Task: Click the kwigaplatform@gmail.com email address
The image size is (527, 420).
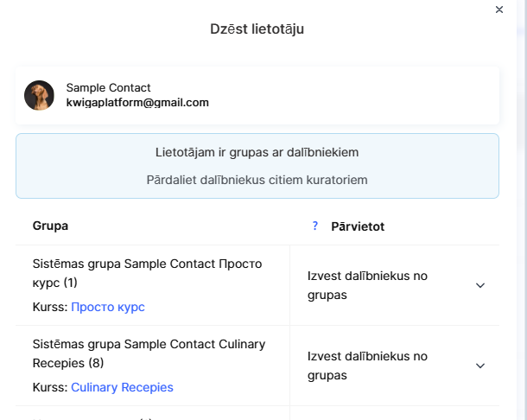Action: (137, 102)
